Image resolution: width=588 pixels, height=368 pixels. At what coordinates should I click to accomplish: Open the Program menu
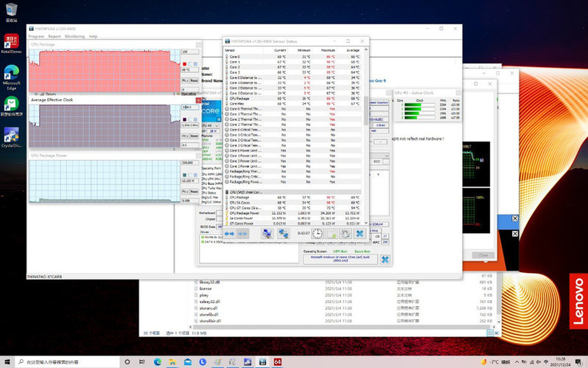click(x=36, y=36)
